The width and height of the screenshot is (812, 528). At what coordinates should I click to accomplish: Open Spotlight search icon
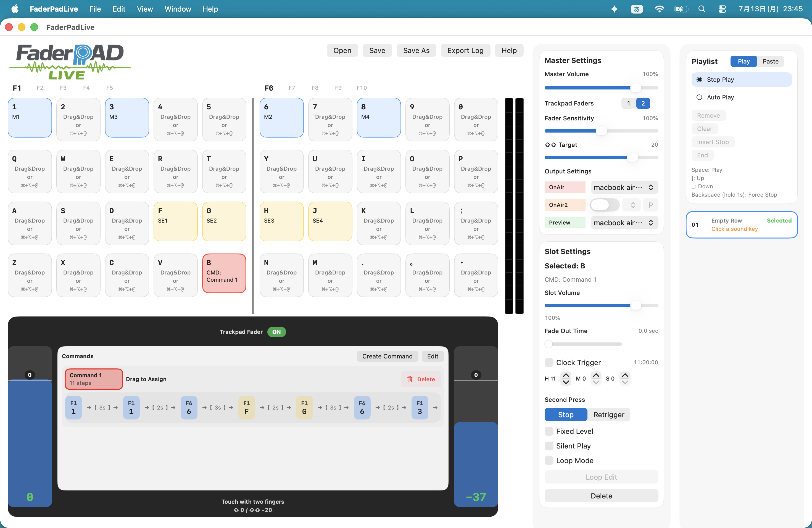(x=702, y=9)
